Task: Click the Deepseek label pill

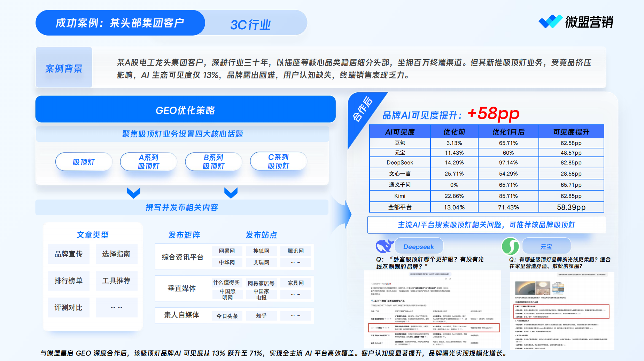Action: tap(419, 246)
